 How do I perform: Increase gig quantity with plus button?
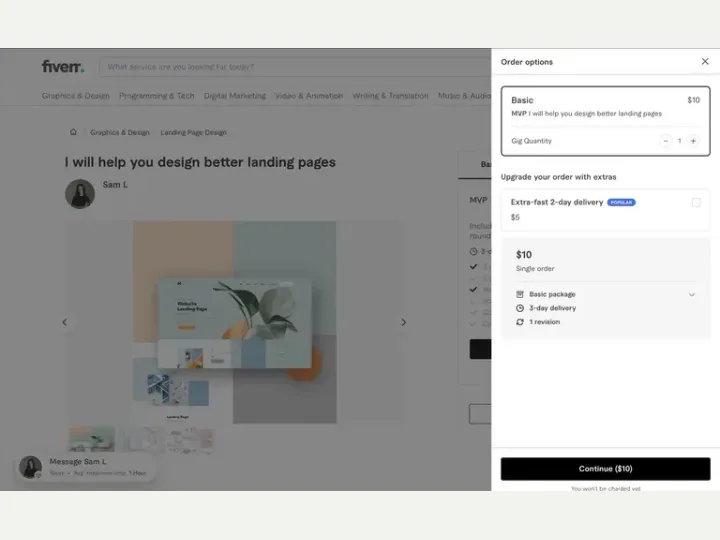tap(693, 141)
